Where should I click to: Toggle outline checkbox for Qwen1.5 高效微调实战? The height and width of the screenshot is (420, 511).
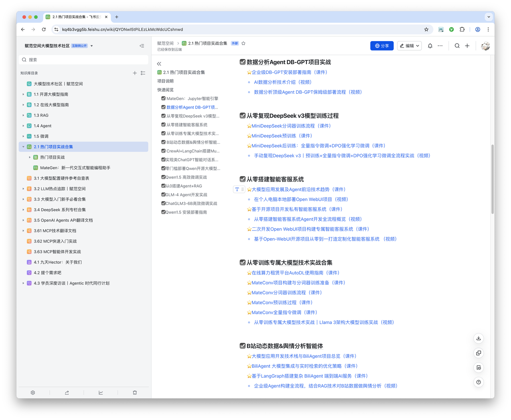point(163,177)
